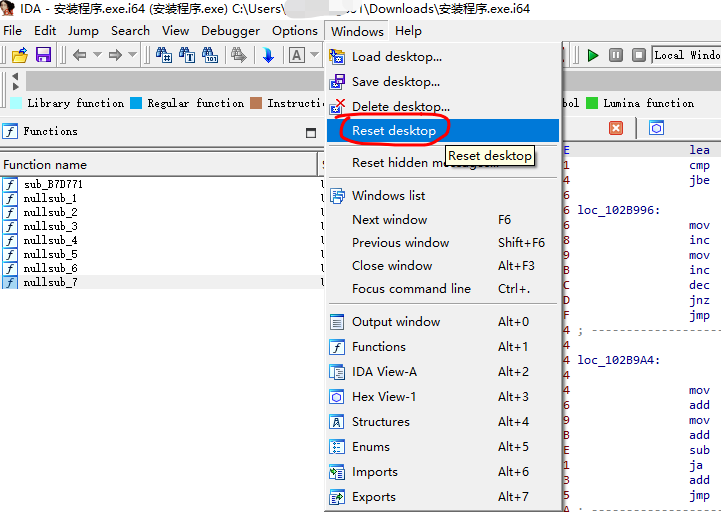This screenshot has width=721, height=512.
Task: Pause process with the pause icon
Action: (616, 55)
